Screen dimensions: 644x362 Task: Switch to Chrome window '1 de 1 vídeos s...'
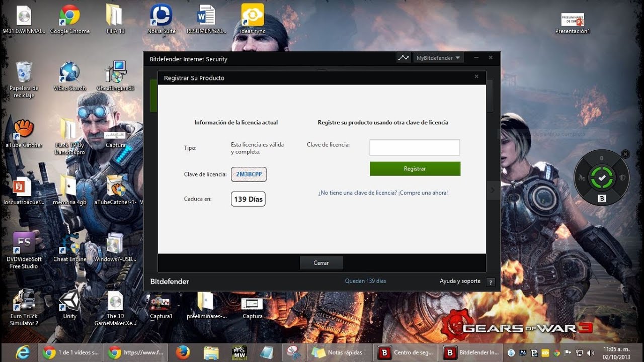[71, 352]
